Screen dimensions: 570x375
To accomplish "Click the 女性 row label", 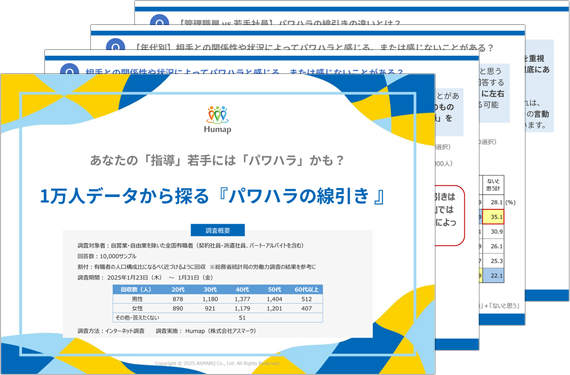I will [x=137, y=308].
